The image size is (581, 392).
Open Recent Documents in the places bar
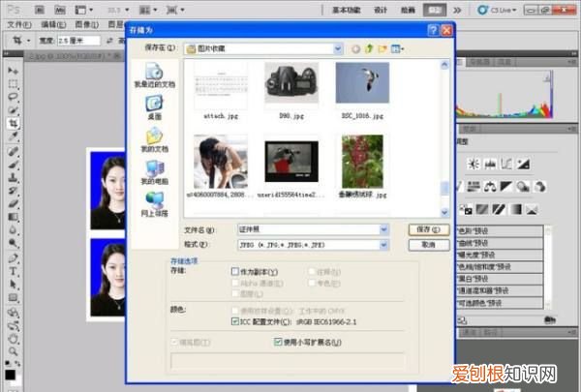(155, 75)
